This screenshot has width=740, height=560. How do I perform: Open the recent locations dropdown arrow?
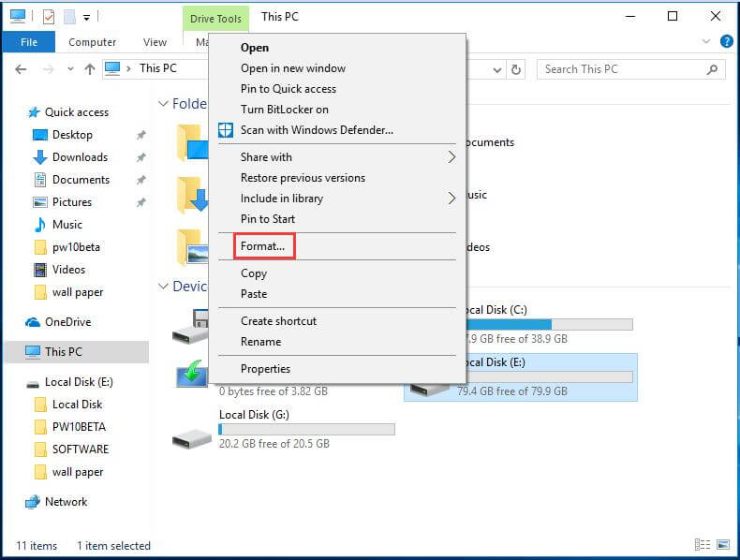coord(70,69)
